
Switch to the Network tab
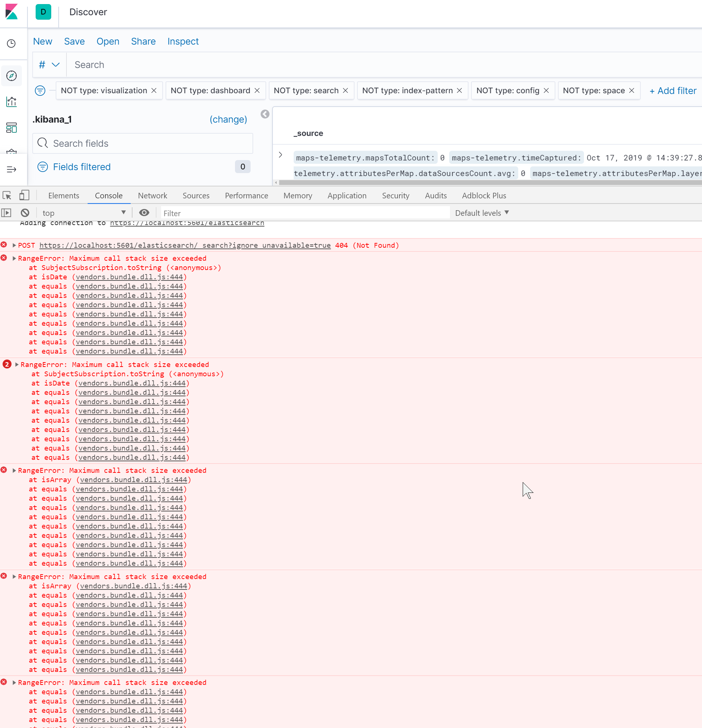[153, 195]
